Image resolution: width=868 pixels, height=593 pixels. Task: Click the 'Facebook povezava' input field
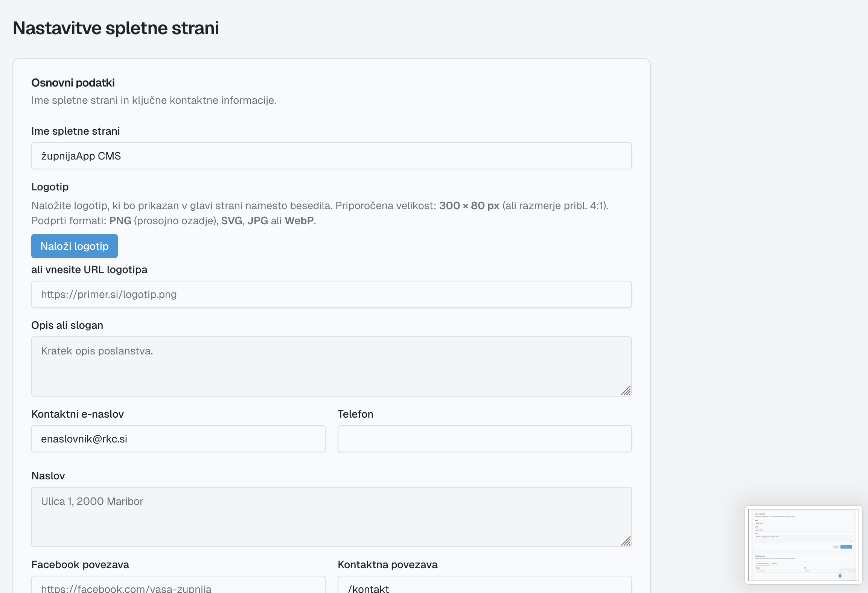(x=178, y=586)
